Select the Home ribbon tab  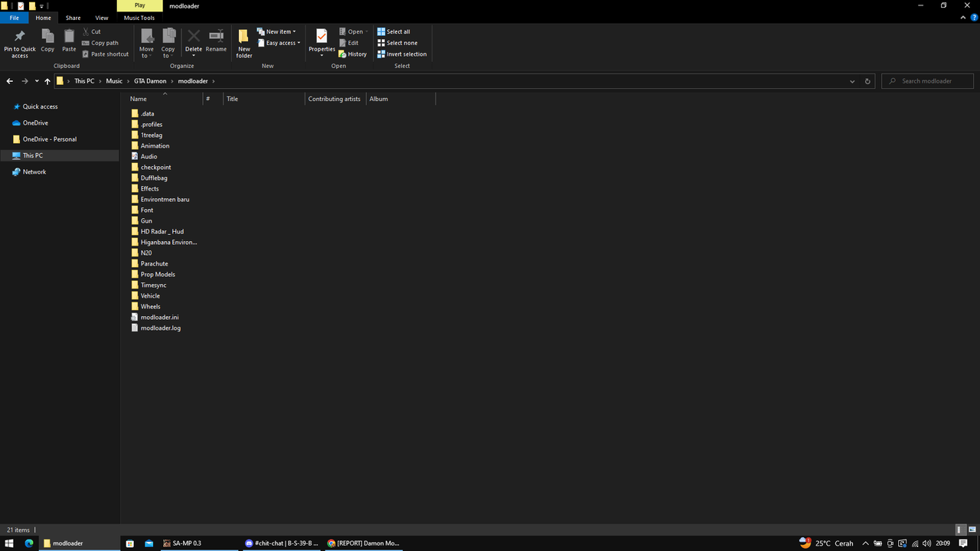click(x=44, y=18)
